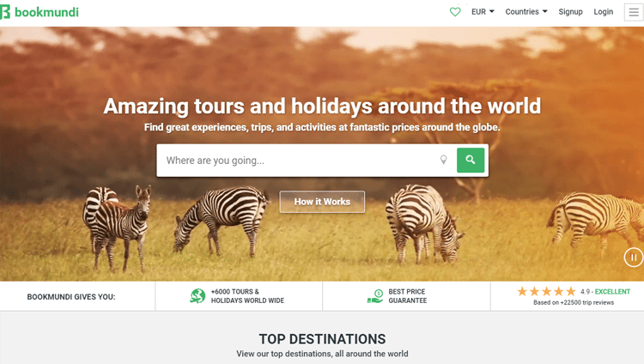Click the 4.9 Excellent rating text
Viewport: 644px width, 364px height.
click(x=605, y=292)
